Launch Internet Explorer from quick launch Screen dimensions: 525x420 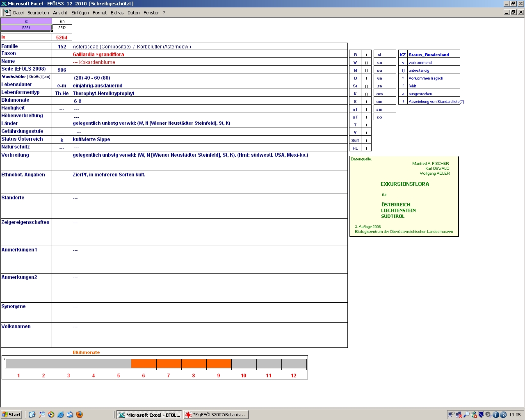pyautogui.click(x=61, y=415)
